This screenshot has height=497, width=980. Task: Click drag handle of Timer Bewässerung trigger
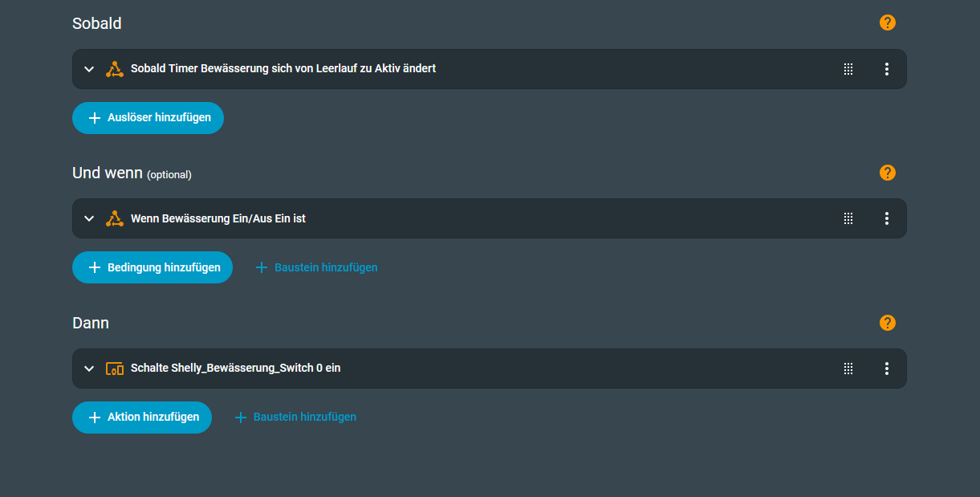(848, 69)
